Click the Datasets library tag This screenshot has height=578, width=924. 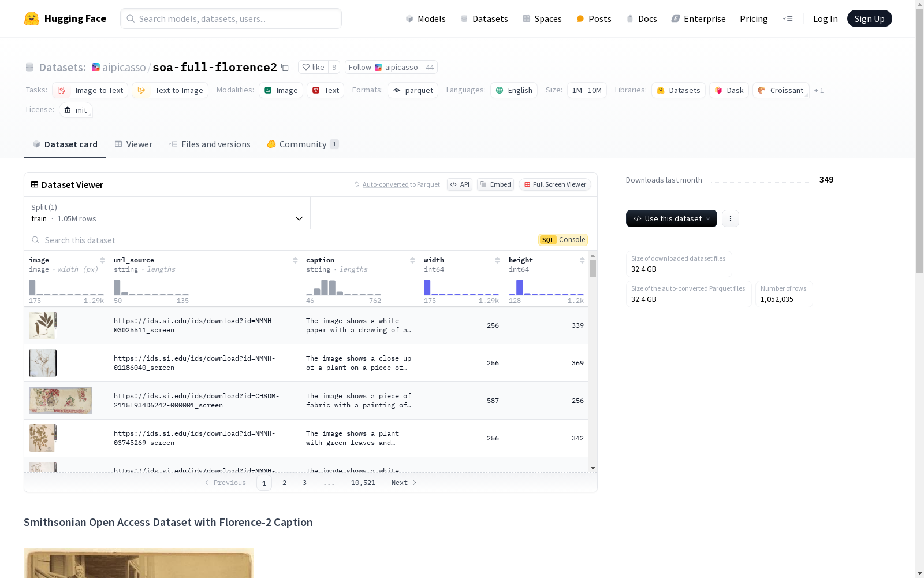[x=679, y=90]
